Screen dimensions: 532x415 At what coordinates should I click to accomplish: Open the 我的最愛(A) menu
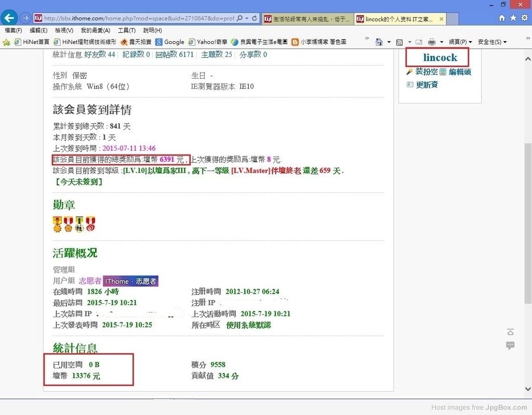tap(95, 31)
